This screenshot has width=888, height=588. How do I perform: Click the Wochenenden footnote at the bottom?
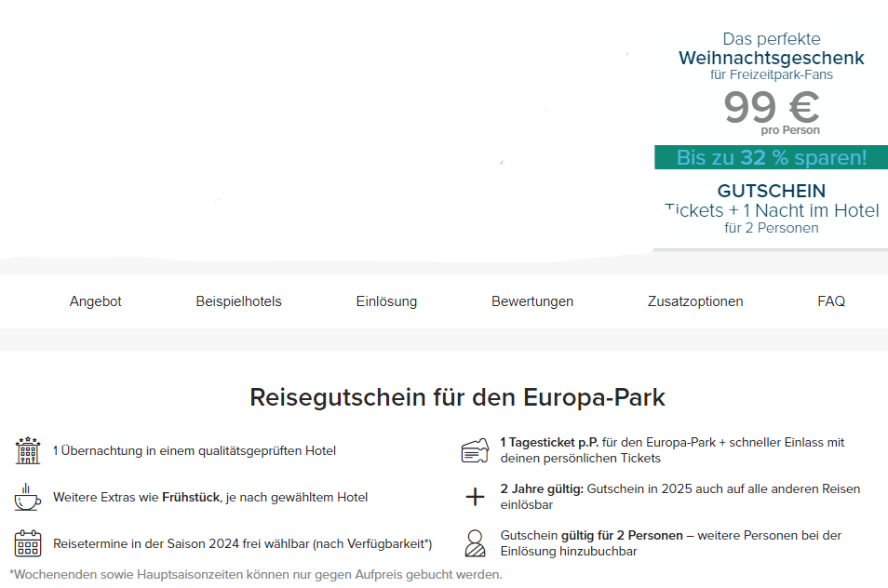point(253,575)
